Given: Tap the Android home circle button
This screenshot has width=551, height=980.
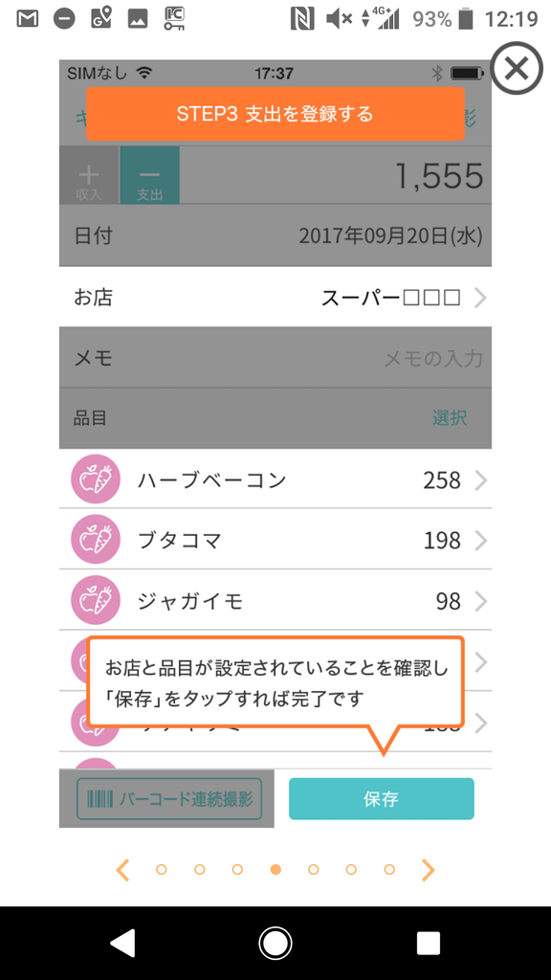Looking at the screenshot, I should (x=275, y=942).
